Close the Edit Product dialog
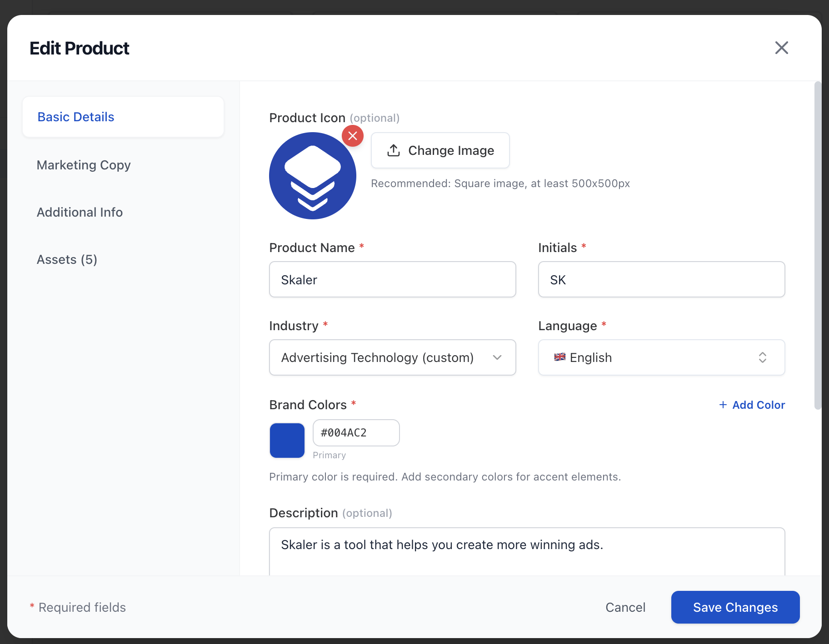 781,48
